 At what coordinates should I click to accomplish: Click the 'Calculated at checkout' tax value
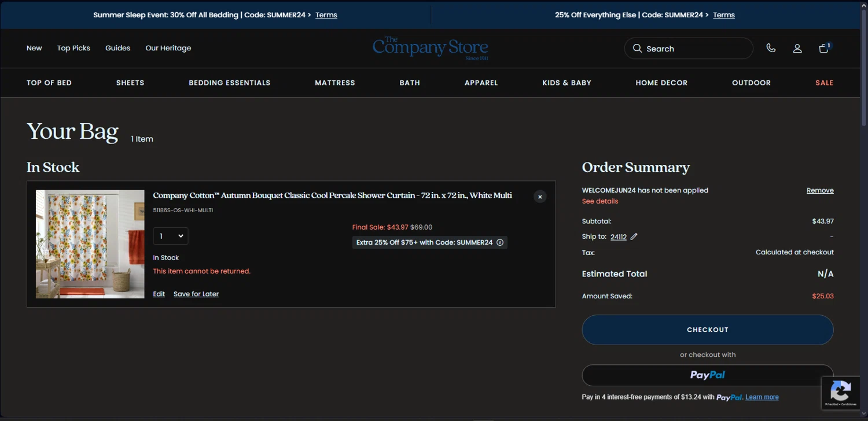(795, 252)
